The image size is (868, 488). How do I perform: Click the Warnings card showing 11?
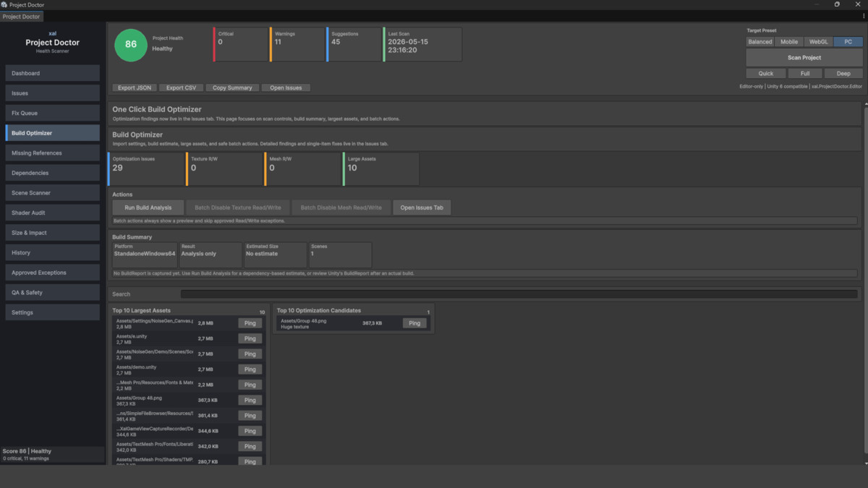tap(297, 44)
